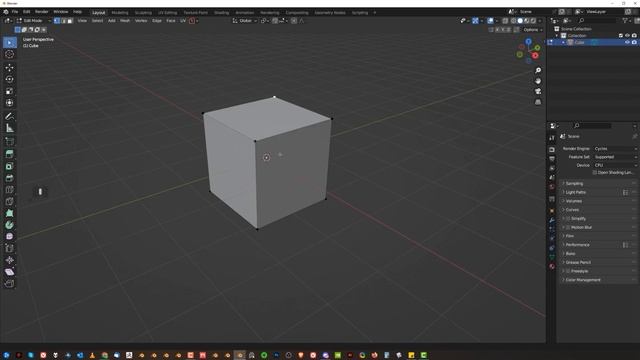Select the Extrude Region tool
Screen dimensions: 640x360
click(x=10, y=154)
